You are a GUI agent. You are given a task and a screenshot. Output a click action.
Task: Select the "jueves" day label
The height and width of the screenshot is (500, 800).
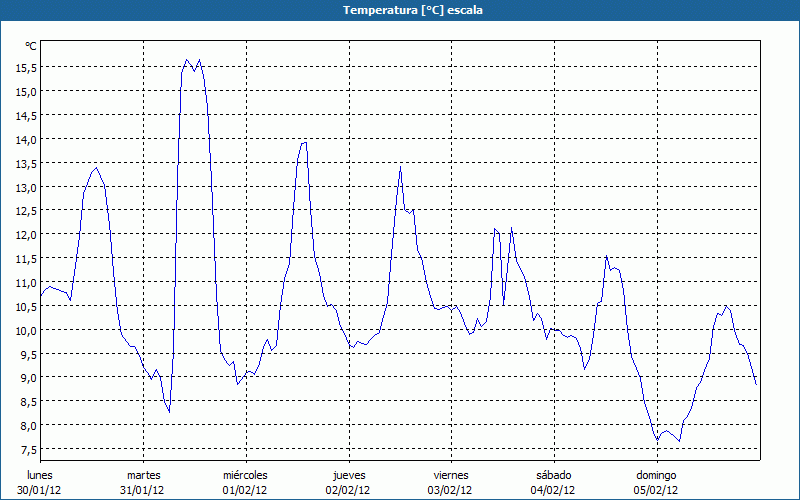coord(348,475)
